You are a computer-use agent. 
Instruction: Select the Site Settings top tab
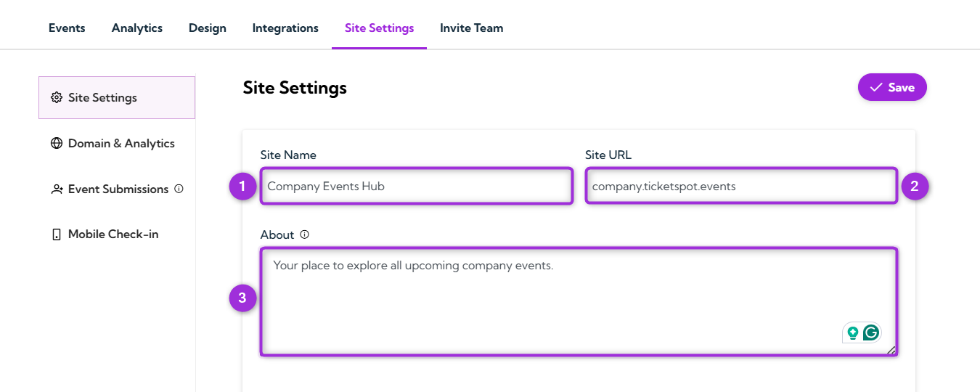pos(379,28)
